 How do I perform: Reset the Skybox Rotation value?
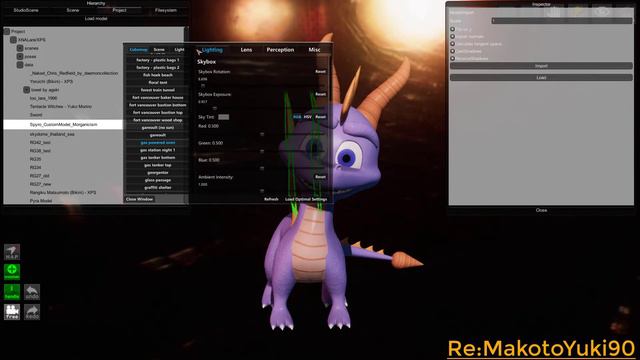pos(320,71)
